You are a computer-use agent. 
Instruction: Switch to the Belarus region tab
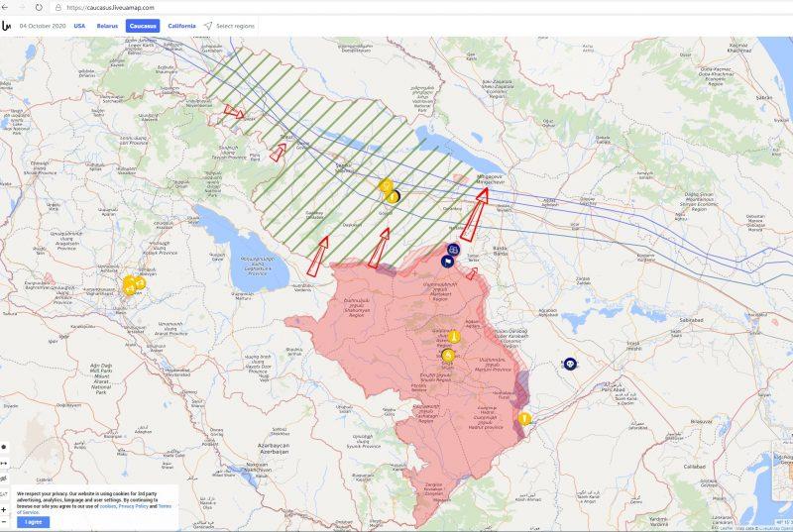pyautogui.click(x=107, y=25)
